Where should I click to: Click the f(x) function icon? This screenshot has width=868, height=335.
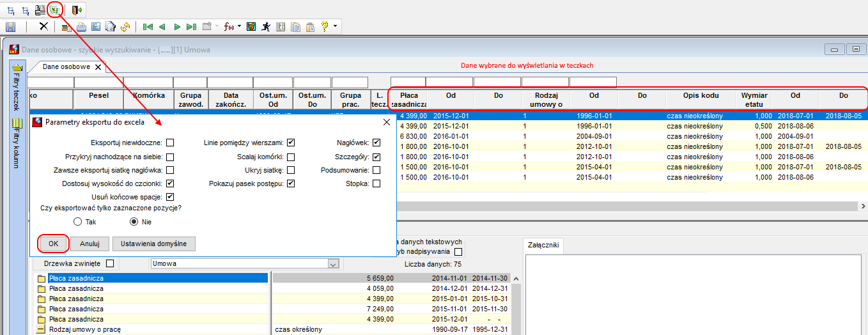pyautogui.click(x=228, y=27)
